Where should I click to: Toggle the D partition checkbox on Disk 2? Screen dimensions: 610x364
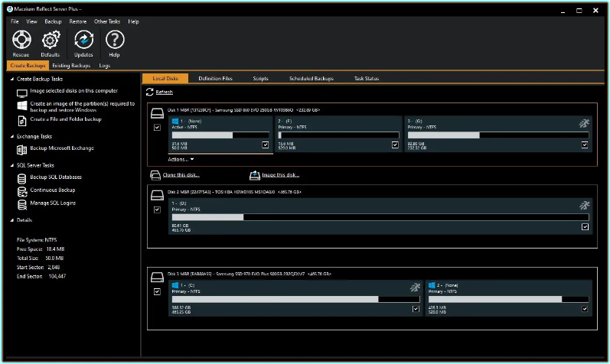(585, 227)
